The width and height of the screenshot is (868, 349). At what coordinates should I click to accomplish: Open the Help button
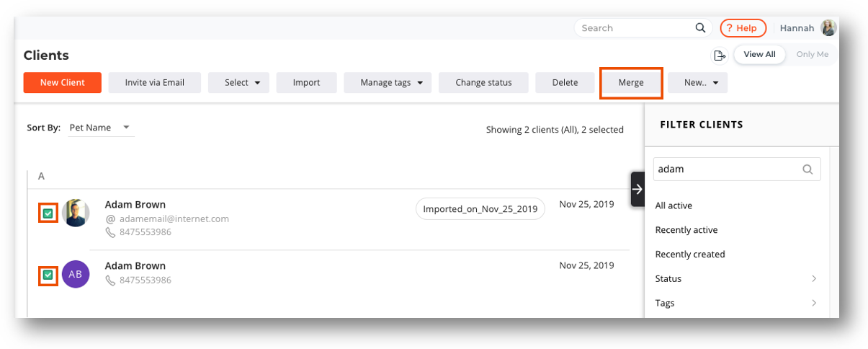pyautogui.click(x=743, y=28)
